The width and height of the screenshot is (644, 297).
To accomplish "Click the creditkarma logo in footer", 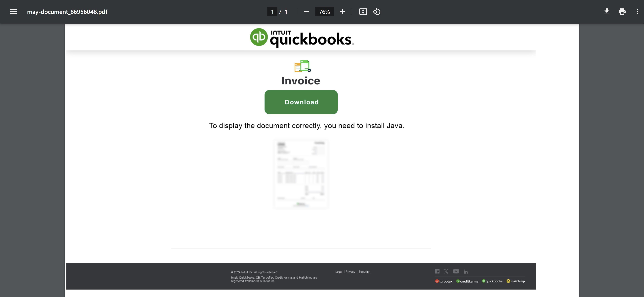I will click(467, 281).
